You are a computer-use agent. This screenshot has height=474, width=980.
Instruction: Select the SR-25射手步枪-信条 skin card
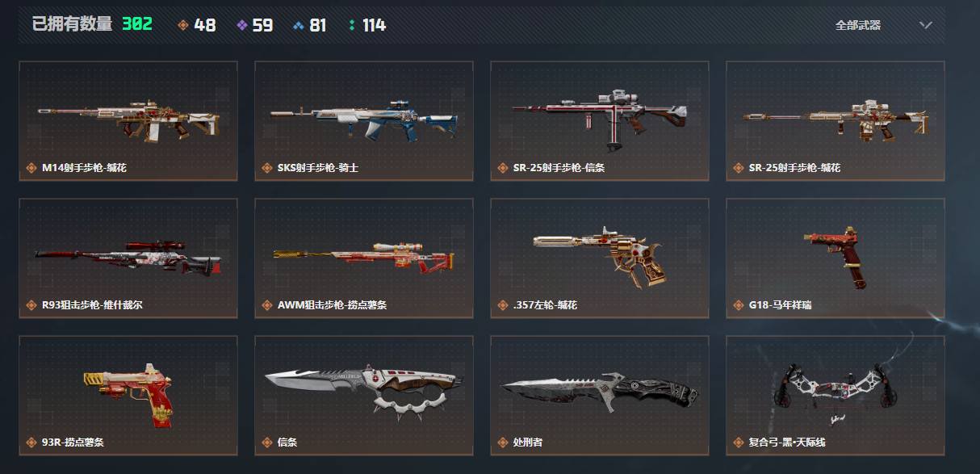[x=600, y=120]
